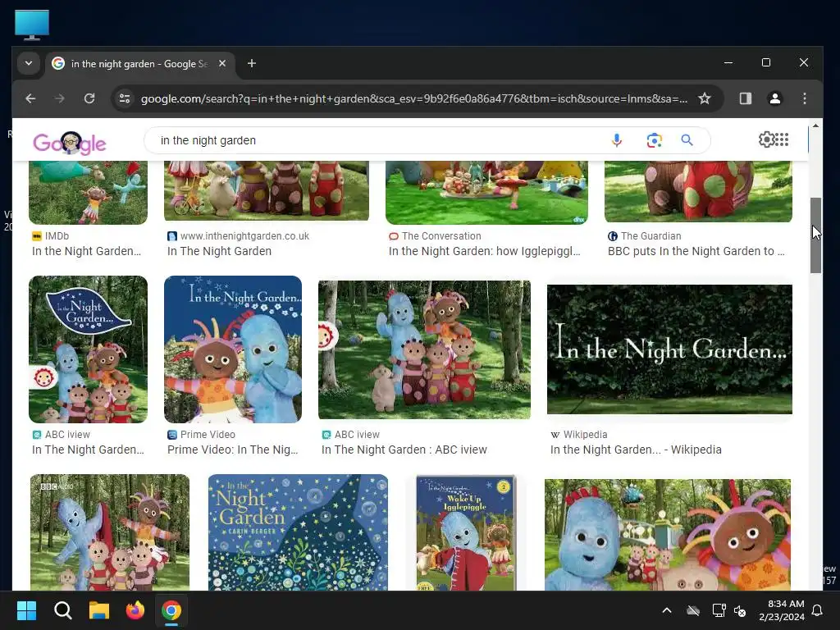Click 'Prime Video: In The Nig...' caption
This screenshot has width=840, height=630.
click(x=232, y=450)
